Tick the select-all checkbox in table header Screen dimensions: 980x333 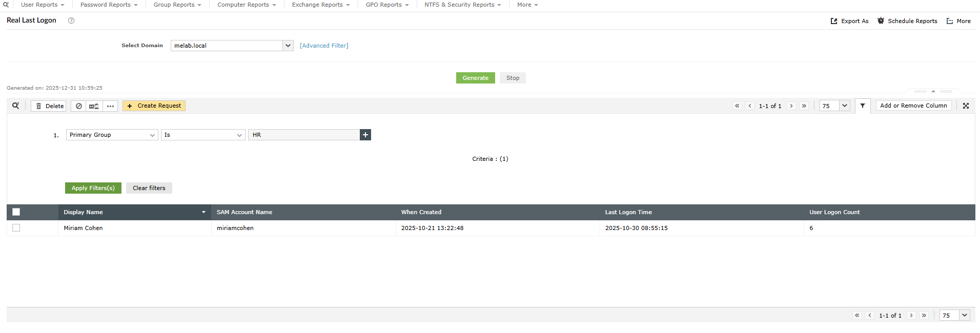16,212
